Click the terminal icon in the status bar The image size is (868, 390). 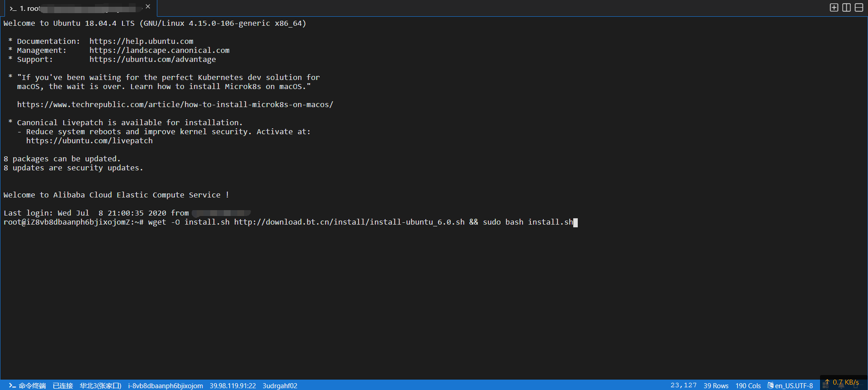pyautogui.click(x=12, y=385)
